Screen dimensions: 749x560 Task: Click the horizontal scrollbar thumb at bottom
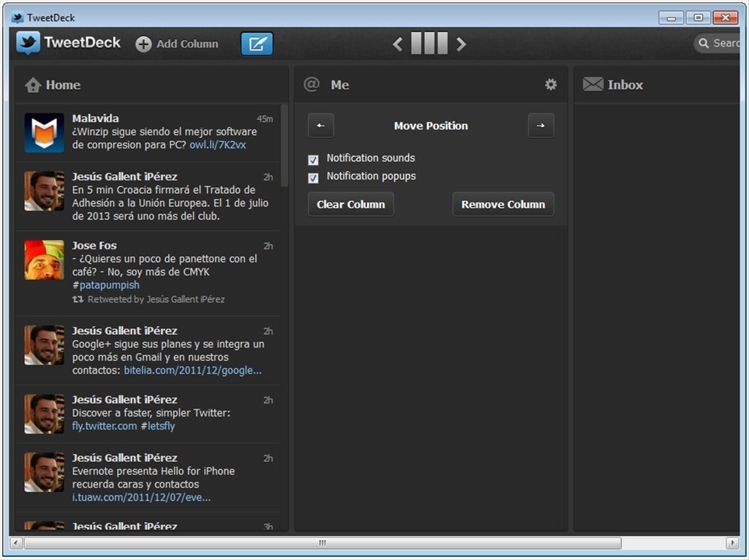pos(323,542)
